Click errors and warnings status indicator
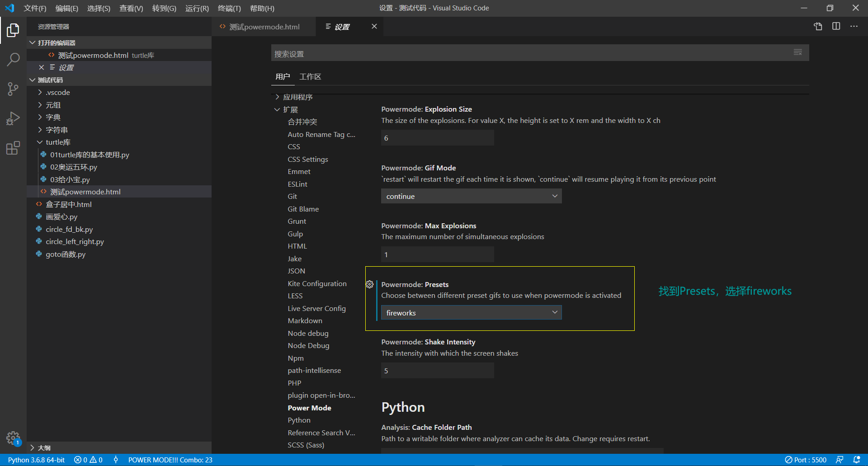 click(89, 460)
